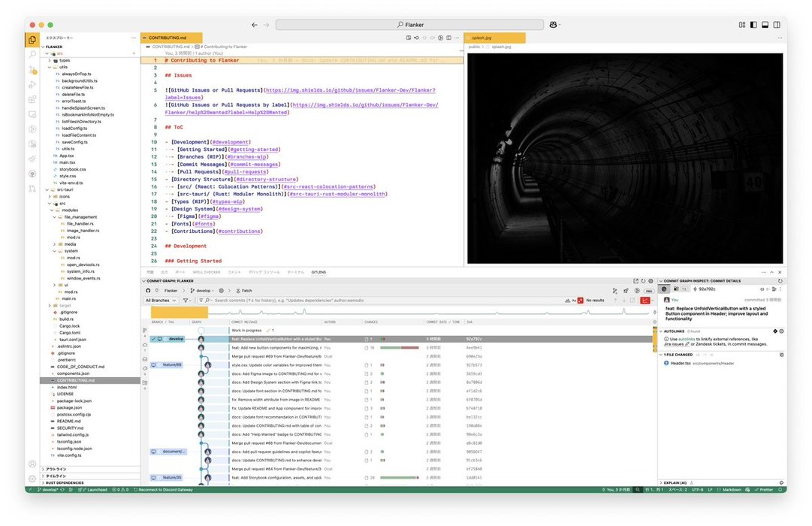The image size is (812, 526).
Task: Open the All Branches dropdown
Action: (161, 301)
